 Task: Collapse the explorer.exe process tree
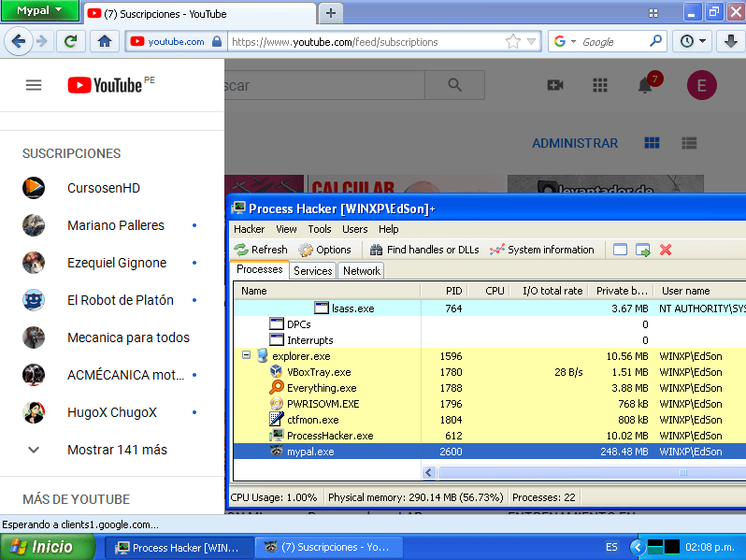coord(246,355)
